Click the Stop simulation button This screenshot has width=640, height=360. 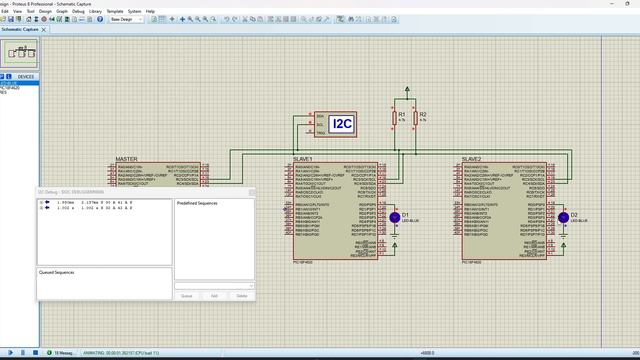pos(36,353)
